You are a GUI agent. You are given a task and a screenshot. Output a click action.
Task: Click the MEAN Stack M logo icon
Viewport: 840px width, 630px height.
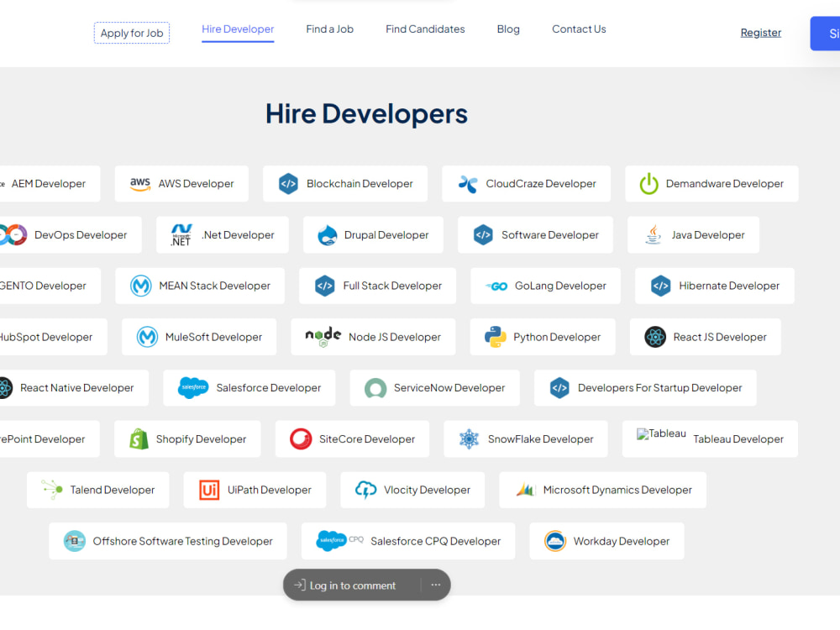tap(141, 286)
